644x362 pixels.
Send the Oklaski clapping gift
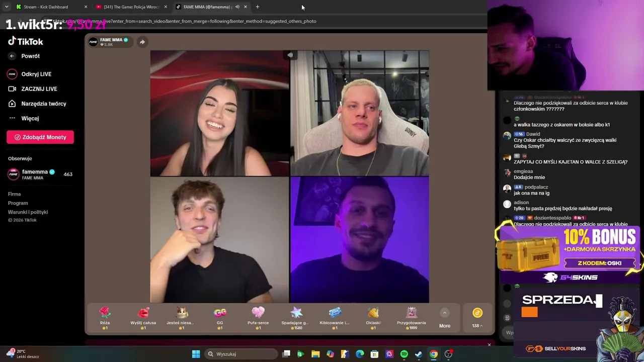tap(373, 318)
